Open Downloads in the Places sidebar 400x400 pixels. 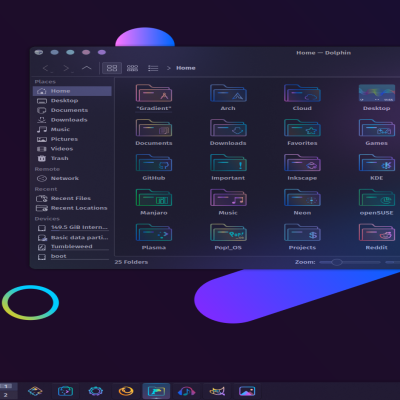(72, 120)
